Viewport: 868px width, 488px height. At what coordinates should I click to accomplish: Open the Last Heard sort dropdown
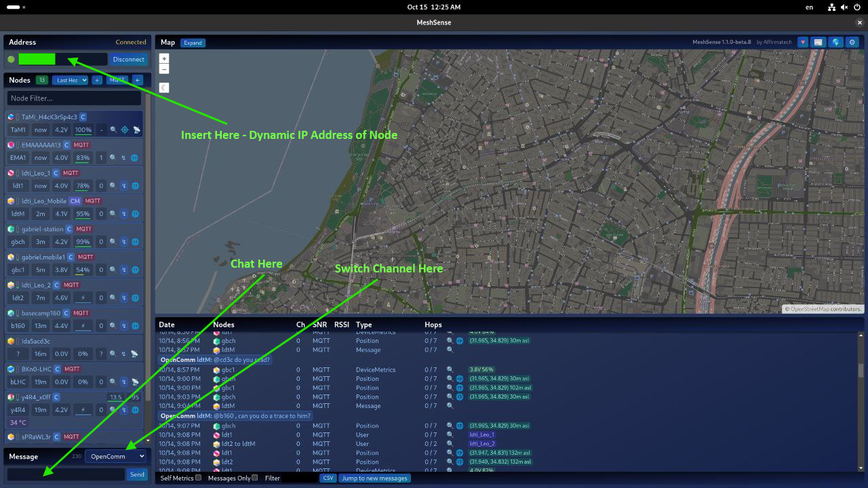point(71,80)
